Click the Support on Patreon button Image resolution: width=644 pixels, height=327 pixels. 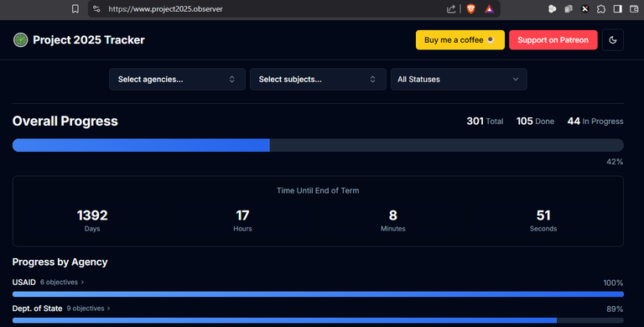(553, 40)
